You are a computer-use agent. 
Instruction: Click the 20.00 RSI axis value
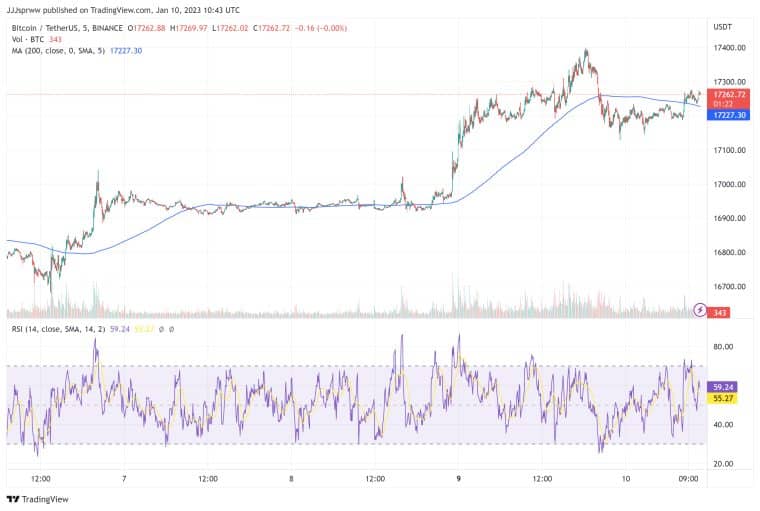pos(723,464)
